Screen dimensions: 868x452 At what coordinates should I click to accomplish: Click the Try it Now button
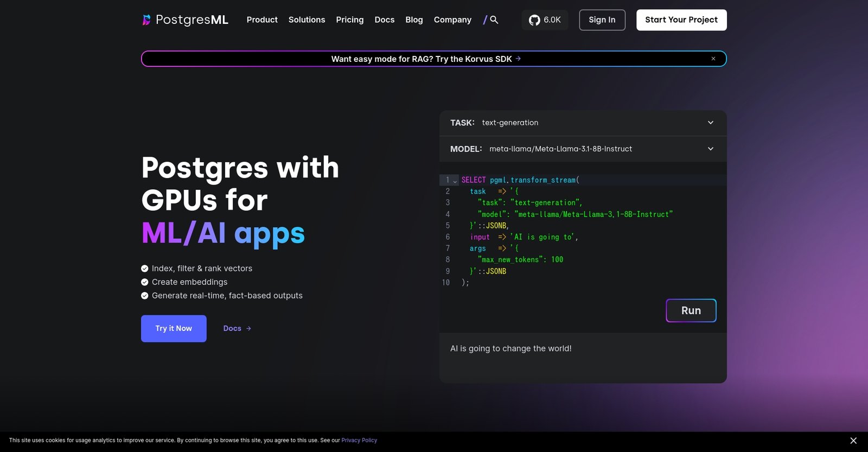coord(174,328)
